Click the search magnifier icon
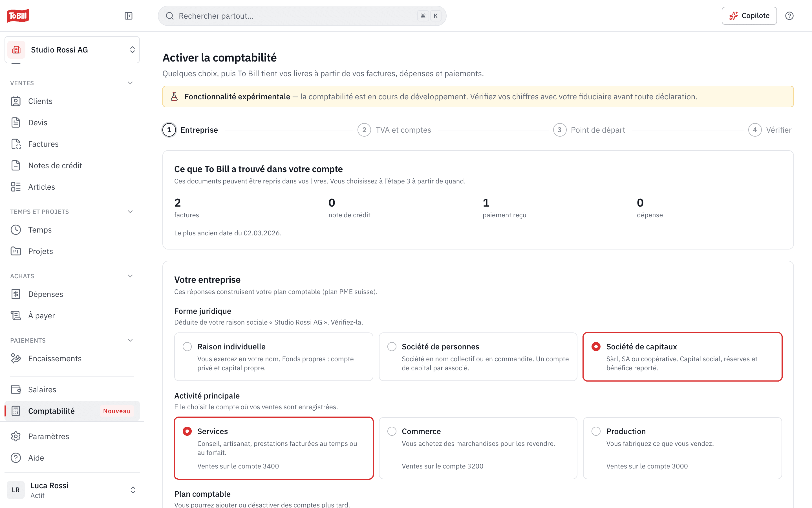This screenshot has height=508, width=812. coord(170,16)
